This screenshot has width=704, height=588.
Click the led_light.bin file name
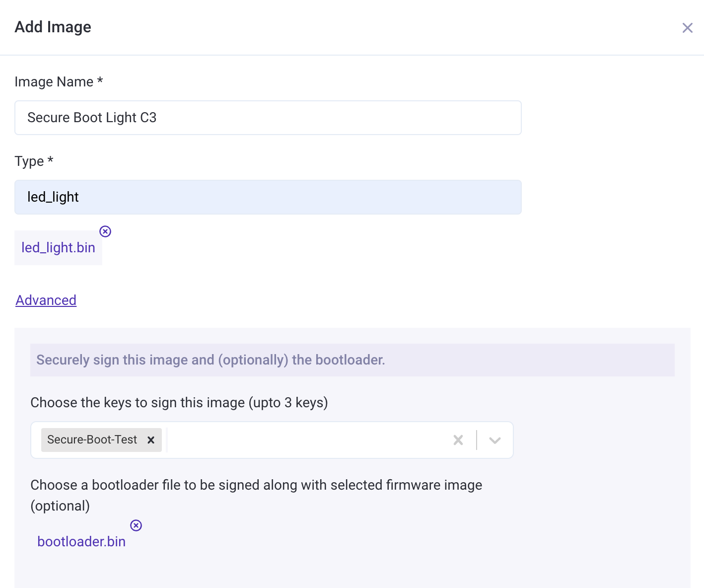point(58,248)
